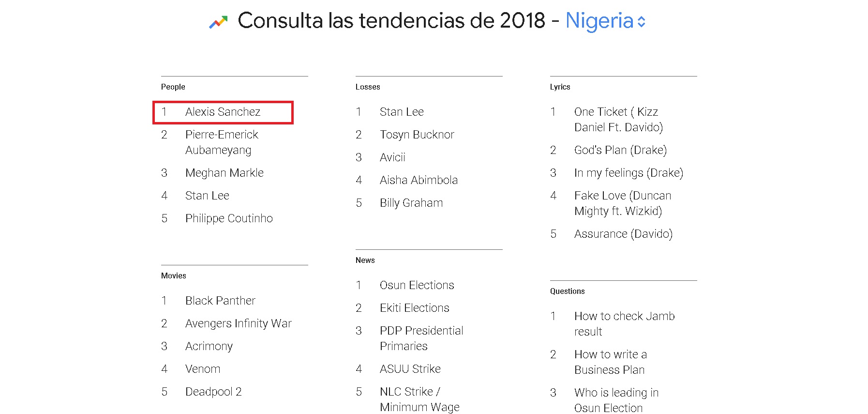Click Deadpool 2 in Movies list

point(213,392)
